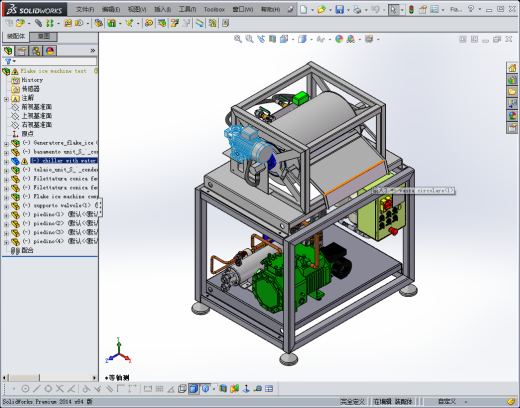
Task: Click the Rebuild traffic light icon
Action: click(x=411, y=9)
